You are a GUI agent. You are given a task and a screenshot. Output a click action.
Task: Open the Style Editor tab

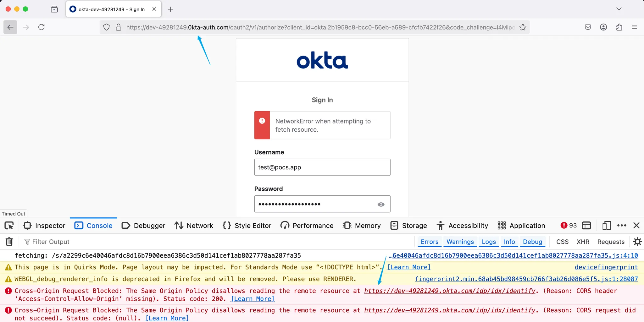click(x=247, y=226)
